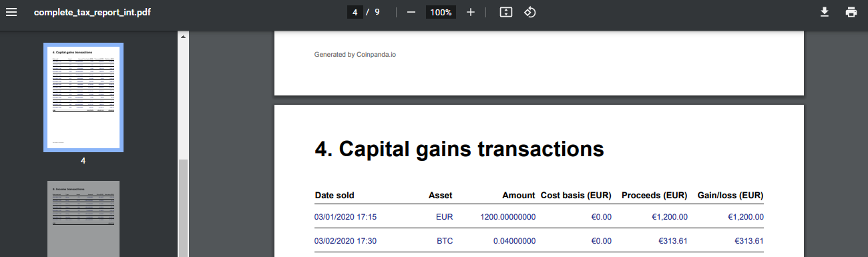The height and width of the screenshot is (257, 868).
Task: Click the 03/02/2020 17:30 date entry
Action: coord(345,241)
